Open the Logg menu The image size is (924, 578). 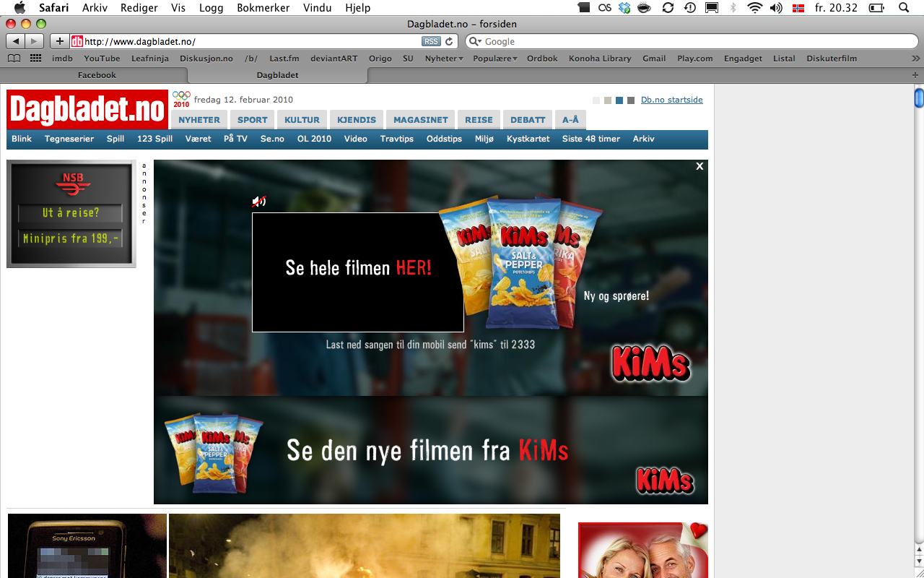[210, 7]
